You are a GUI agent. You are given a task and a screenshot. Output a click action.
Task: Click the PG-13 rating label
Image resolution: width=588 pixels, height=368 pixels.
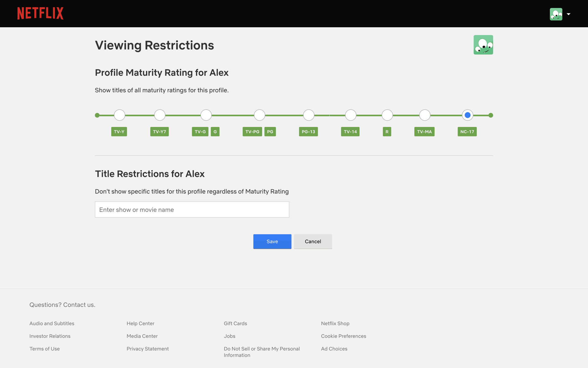[308, 132]
